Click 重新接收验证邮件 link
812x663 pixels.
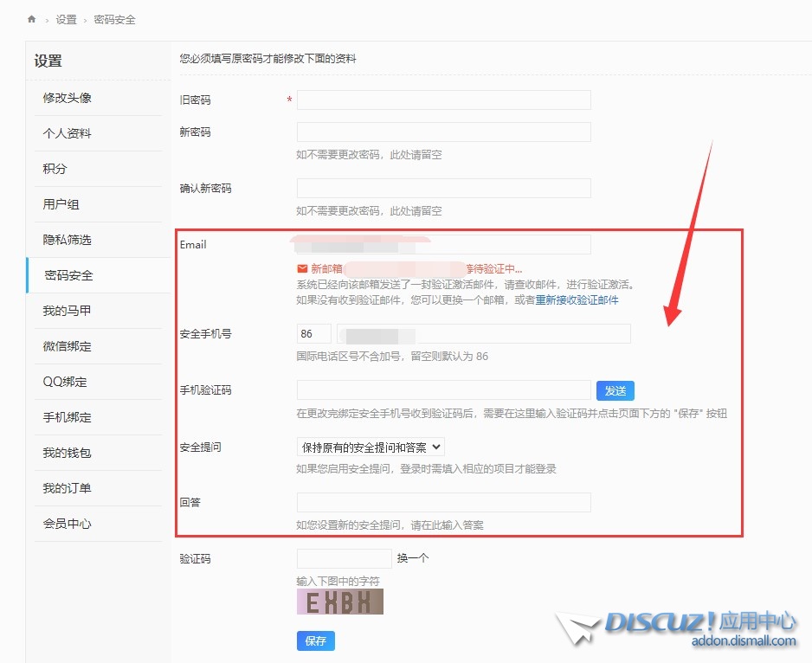point(577,300)
